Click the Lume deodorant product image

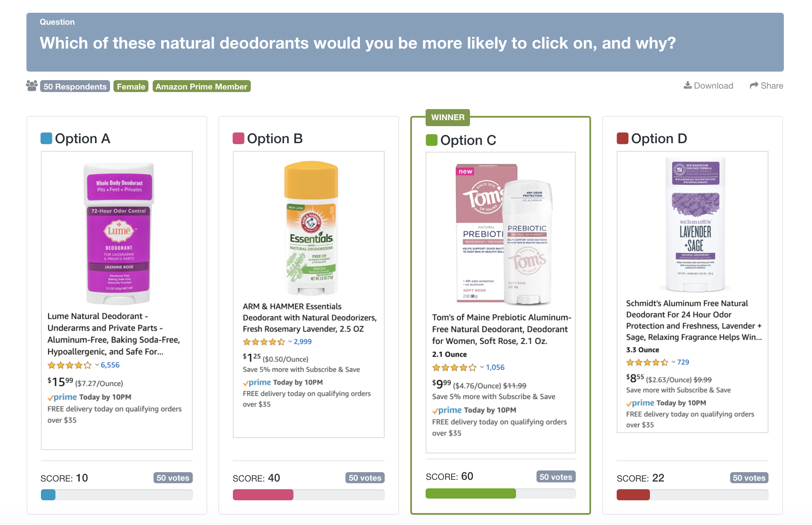click(119, 233)
